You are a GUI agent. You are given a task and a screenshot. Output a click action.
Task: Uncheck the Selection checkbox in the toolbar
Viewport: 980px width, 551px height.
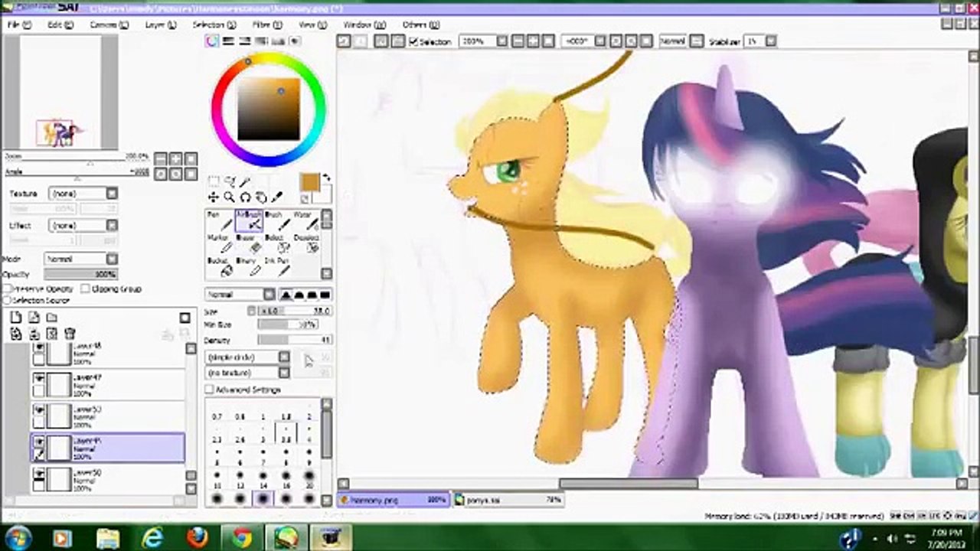click(x=414, y=41)
